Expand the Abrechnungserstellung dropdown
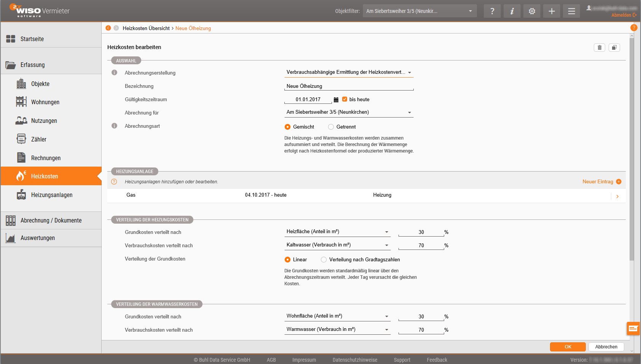The height and width of the screenshot is (364, 641). point(410,72)
